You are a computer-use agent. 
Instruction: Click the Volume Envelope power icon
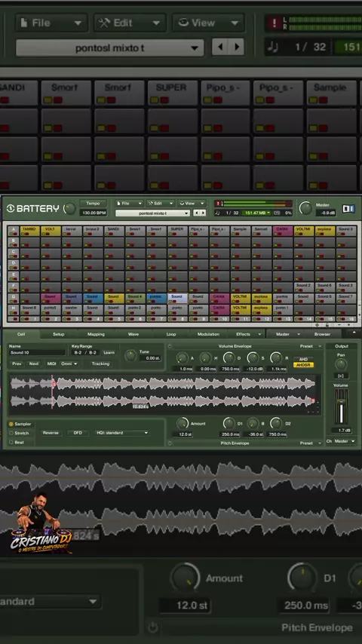click(x=170, y=346)
